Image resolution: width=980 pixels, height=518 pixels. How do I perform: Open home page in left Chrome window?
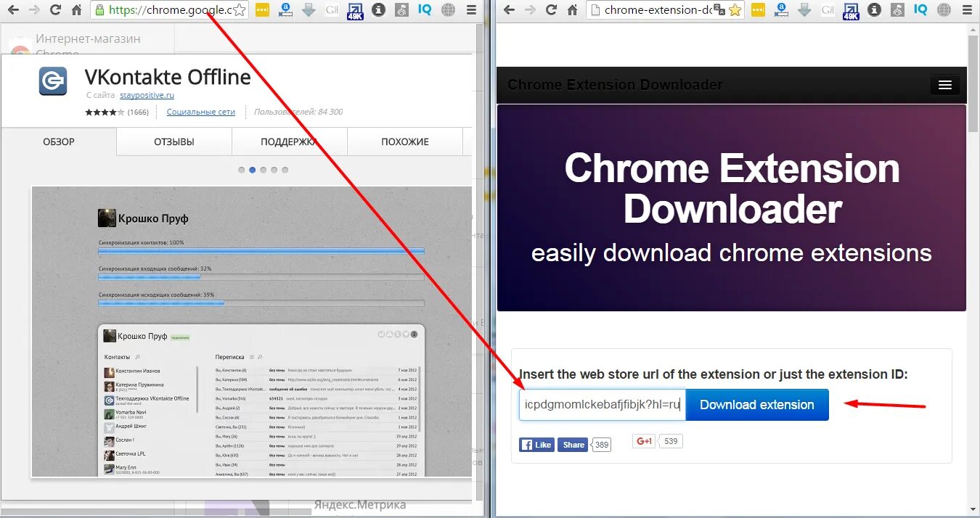pyautogui.click(x=76, y=10)
